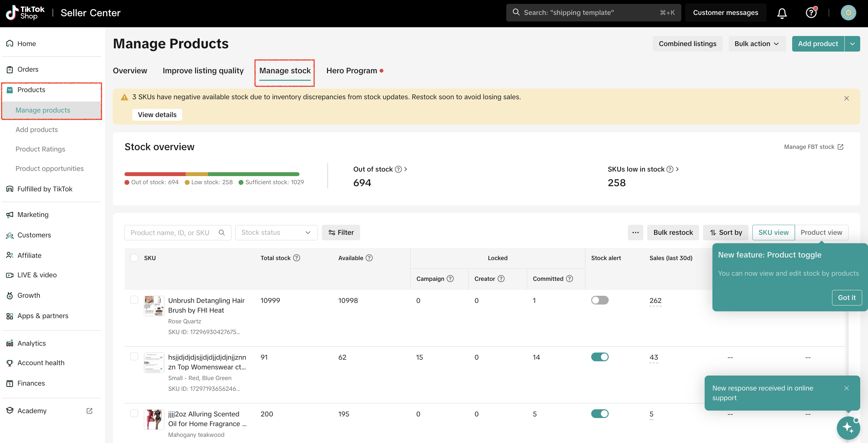
Task: Click the stock overview colored progress bar
Action: pos(212,174)
